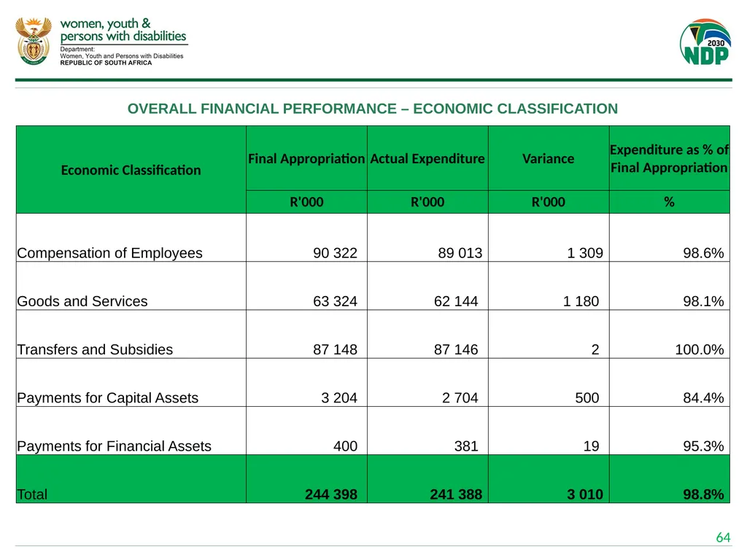Click the Overall Financial Performance heading
Screen dimensions: 747x560
point(373,109)
